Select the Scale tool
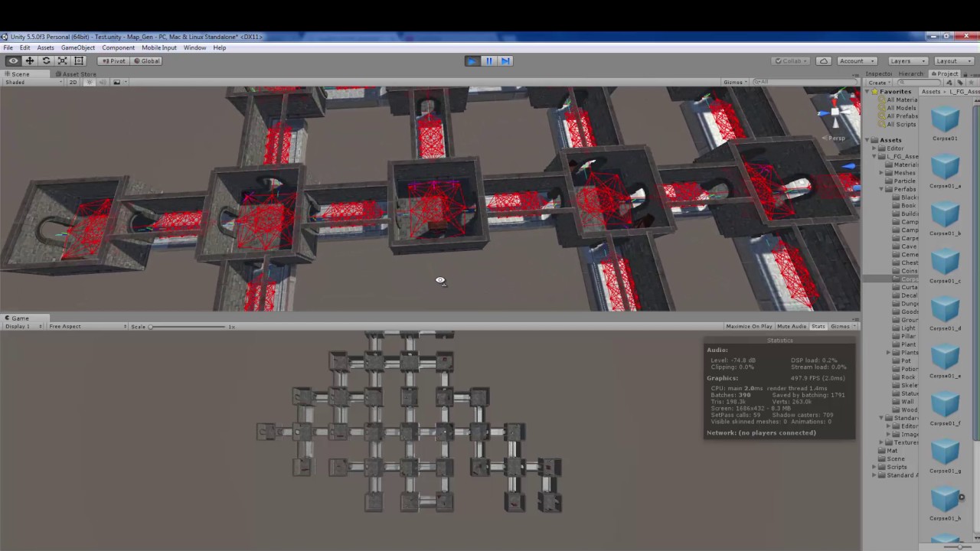The image size is (980, 551). [x=63, y=60]
